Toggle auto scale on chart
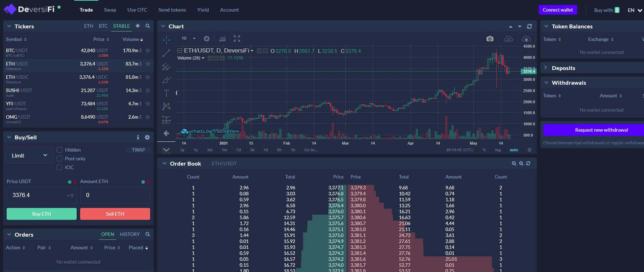 pyautogui.click(x=514, y=150)
